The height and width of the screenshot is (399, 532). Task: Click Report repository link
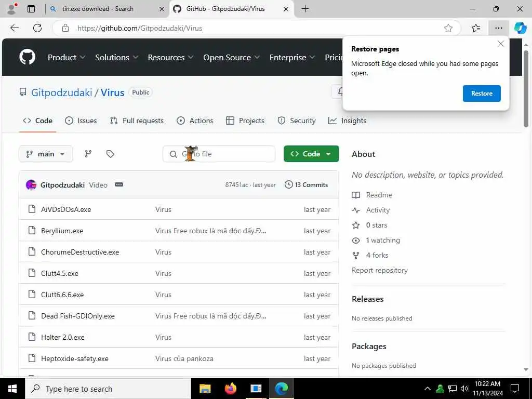[380, 270]
